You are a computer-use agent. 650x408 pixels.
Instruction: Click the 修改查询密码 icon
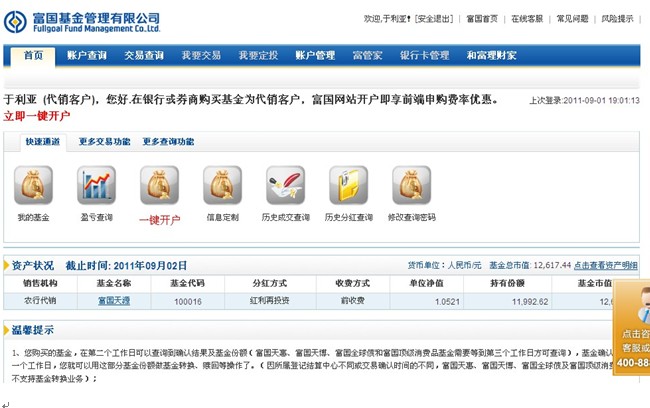pos(411,186)
